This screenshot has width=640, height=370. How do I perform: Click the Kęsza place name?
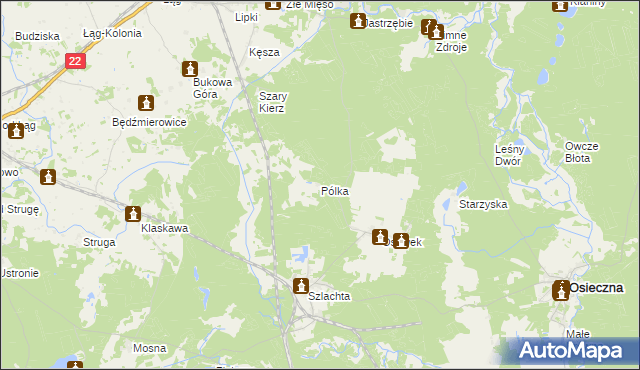(264, 53)
